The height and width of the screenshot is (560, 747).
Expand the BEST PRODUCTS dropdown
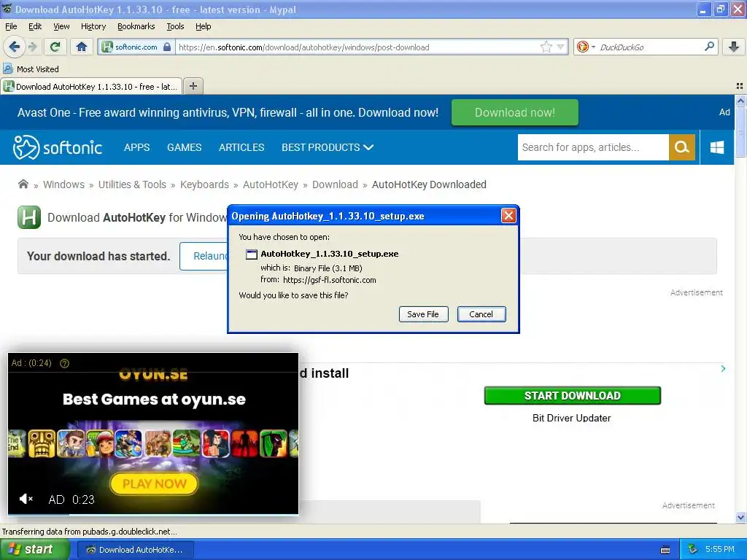coord(328,147)
